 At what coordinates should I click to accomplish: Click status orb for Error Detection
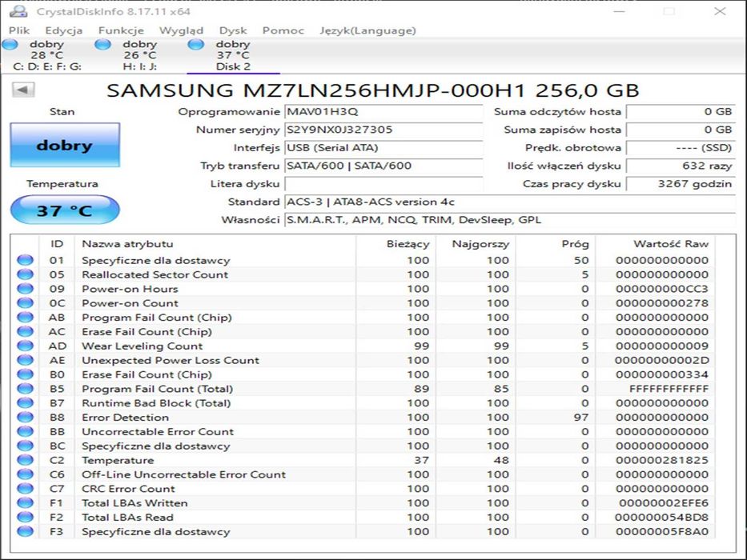pyautogui.click(x=26, y=417)
